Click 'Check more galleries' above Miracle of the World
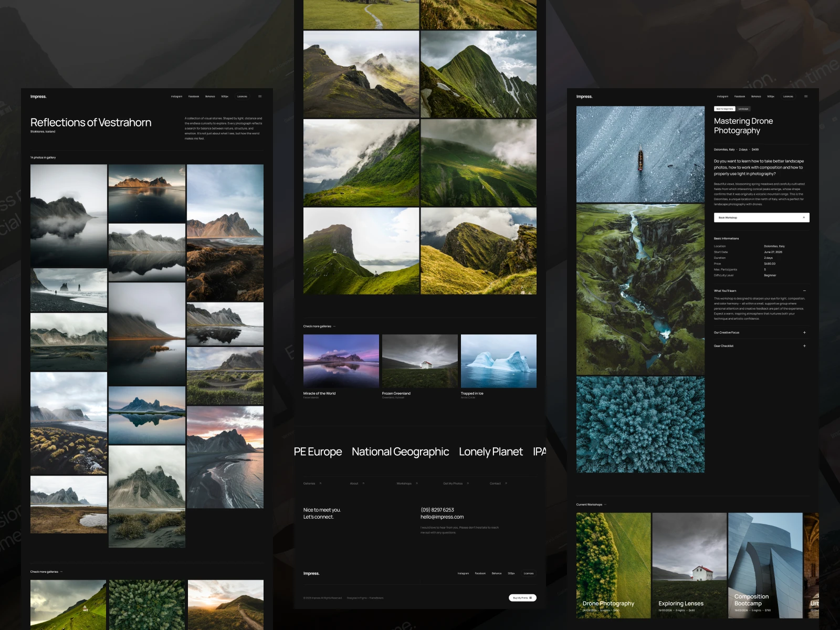840x630 pixels. pos(319,327)
